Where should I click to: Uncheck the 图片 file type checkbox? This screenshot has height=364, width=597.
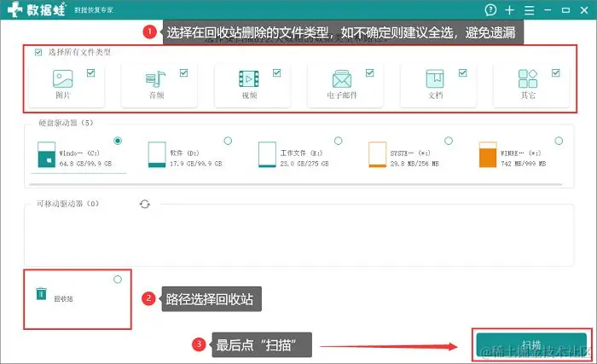coord(90,72)
